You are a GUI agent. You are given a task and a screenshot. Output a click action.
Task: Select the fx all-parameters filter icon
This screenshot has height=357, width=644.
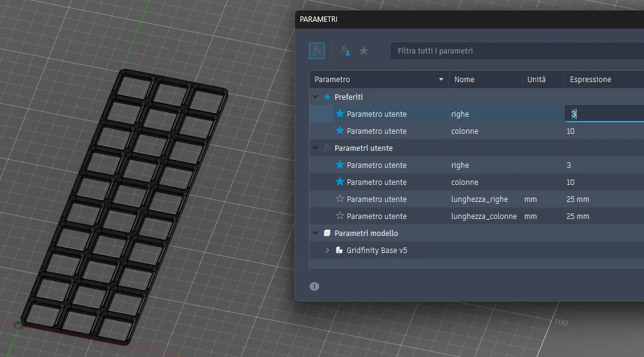pos(317,51)
